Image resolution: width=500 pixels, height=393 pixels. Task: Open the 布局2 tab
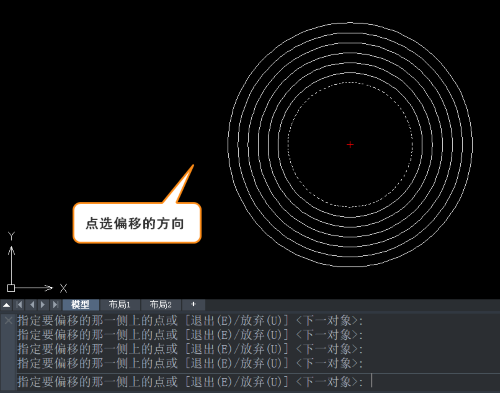coord(160,305)
